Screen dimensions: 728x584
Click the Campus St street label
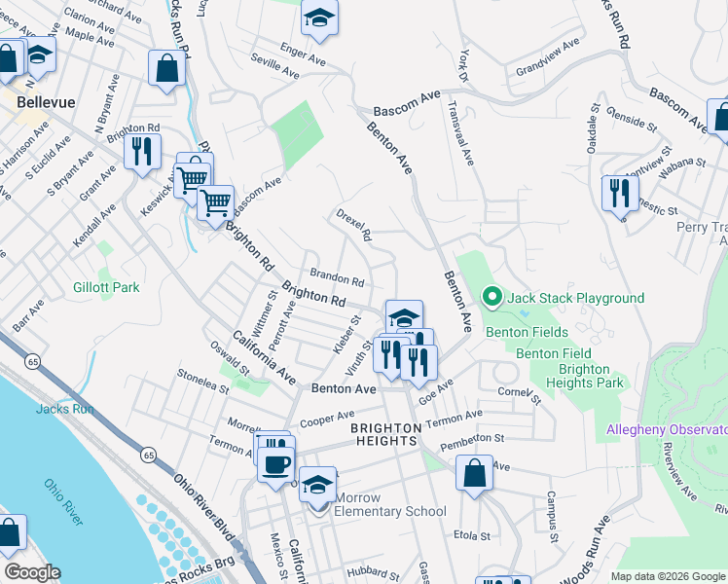click(552, 517)
